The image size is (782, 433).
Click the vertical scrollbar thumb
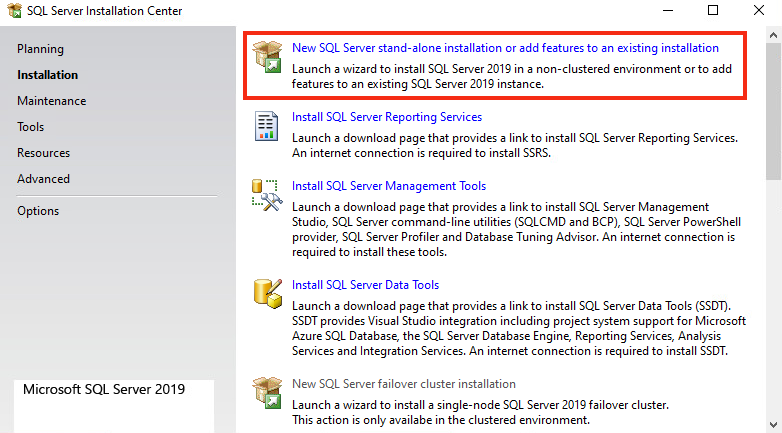774,111
